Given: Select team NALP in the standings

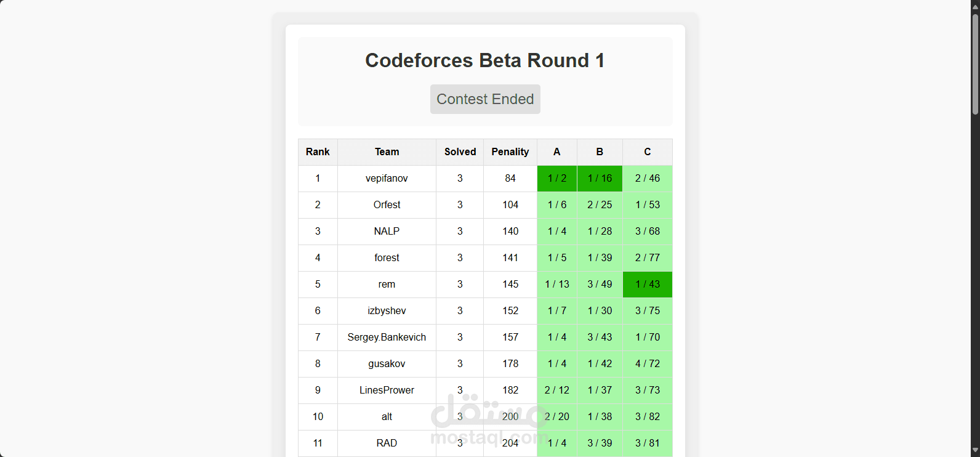Looking at the screenshot, I should pyautogui.click(x=386, y=231).
